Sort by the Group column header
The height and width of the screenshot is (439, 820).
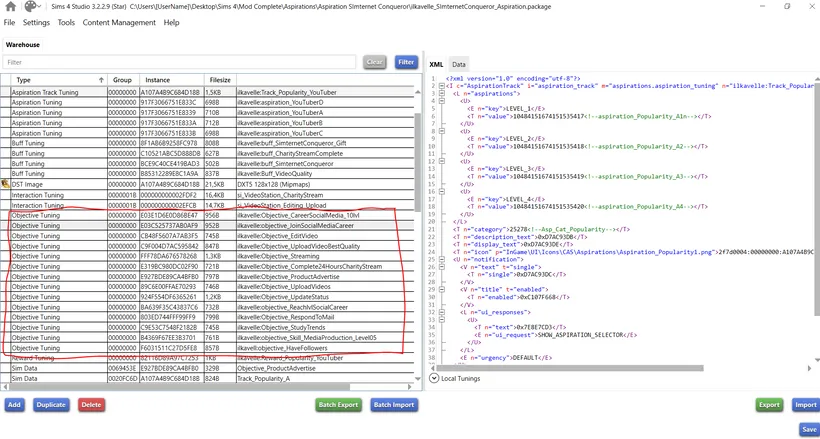coord(123,80)
